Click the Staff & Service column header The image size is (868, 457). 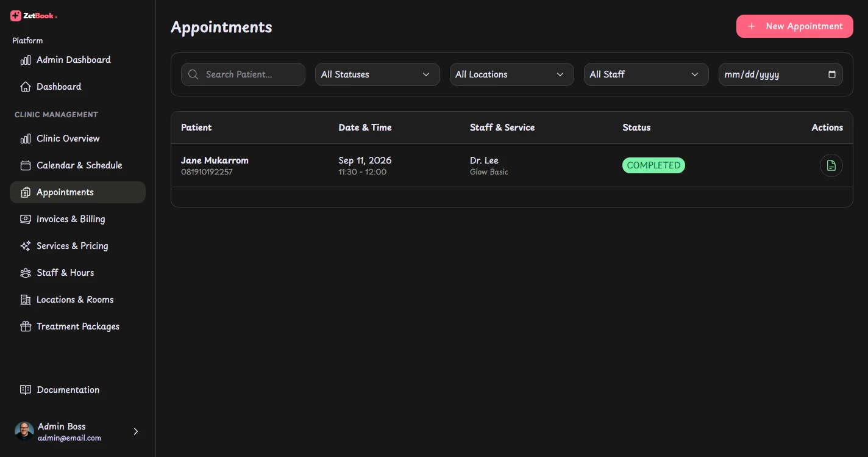click(x=502, y=128)
